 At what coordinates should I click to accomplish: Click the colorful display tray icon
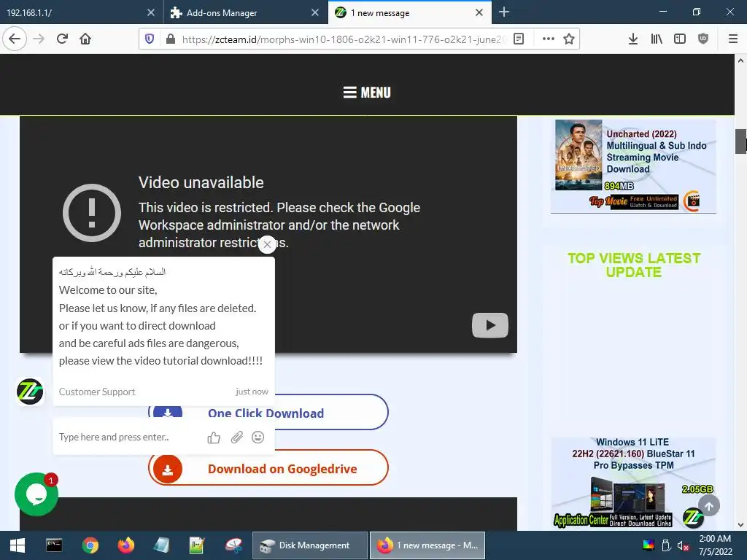pyautogui.click(x=649, y=545)
